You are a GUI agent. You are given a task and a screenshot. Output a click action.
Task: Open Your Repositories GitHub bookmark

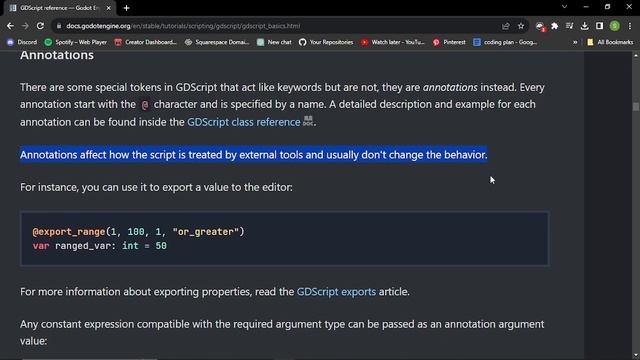click(326, 42)
